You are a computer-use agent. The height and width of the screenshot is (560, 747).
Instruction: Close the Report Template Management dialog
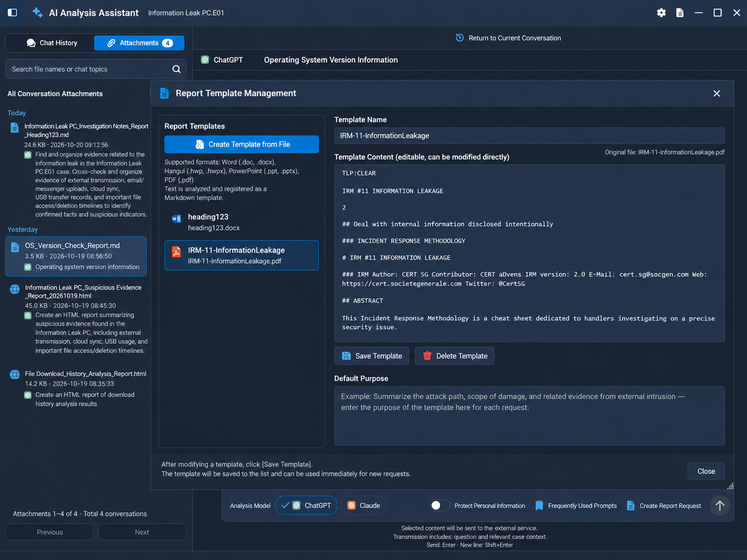click(717, 93)
